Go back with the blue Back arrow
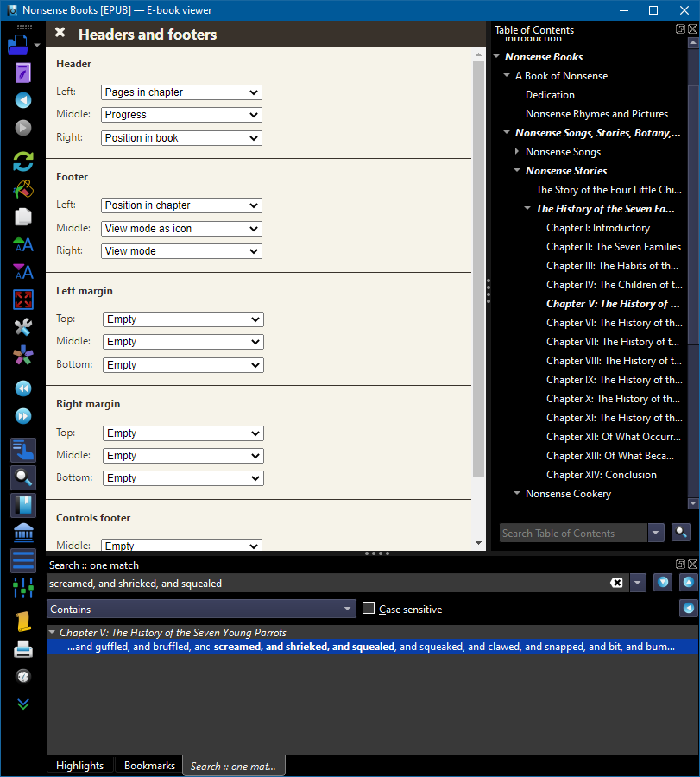This screenshot has width=700, height=777. [x=22, y=100]
